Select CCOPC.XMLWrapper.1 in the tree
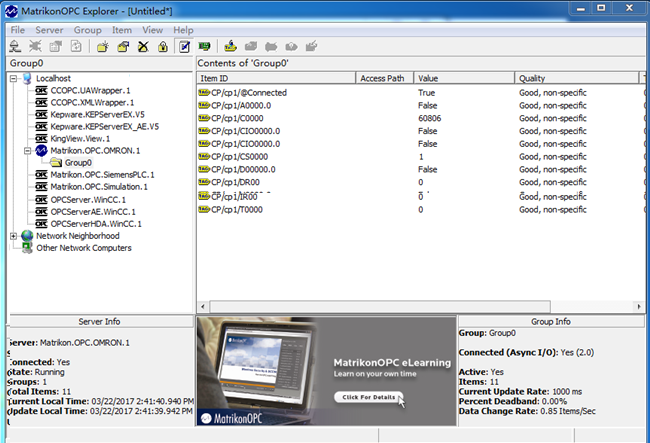This screenshot has height=443, width=650. click(x=92, y=102)
